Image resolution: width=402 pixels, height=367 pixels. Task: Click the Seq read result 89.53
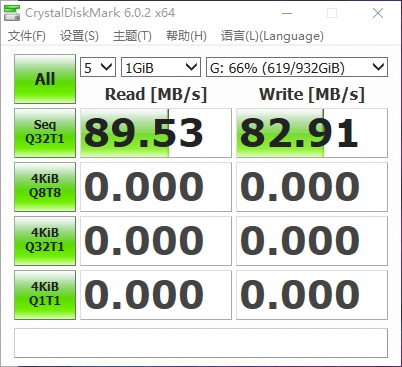tap(156, 133)
